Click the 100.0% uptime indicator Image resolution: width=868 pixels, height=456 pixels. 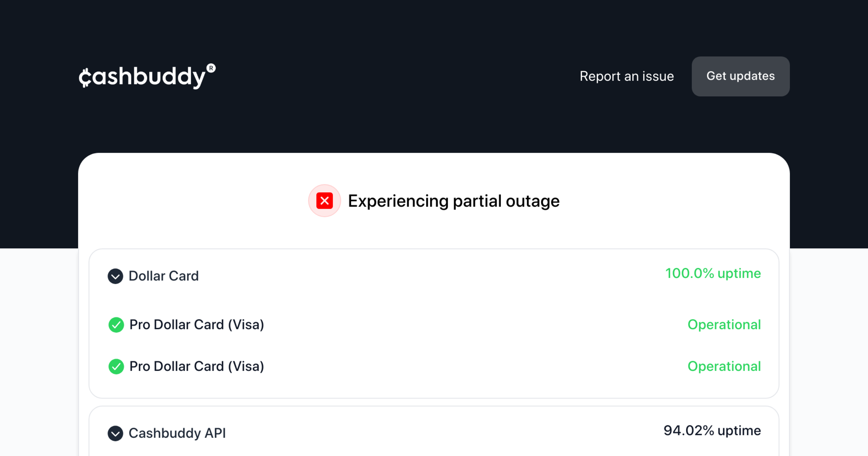[713, 273]
